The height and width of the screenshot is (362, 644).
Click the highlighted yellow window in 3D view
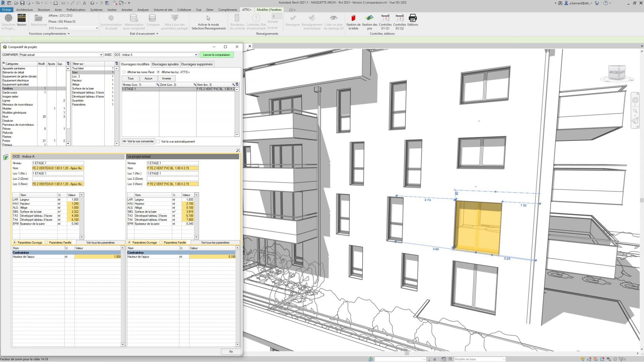pos(477,226)
